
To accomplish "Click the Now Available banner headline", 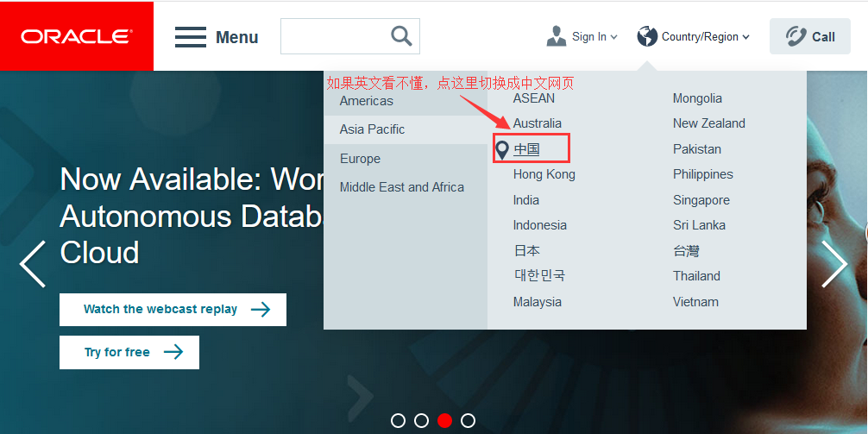I will (192, 216).
